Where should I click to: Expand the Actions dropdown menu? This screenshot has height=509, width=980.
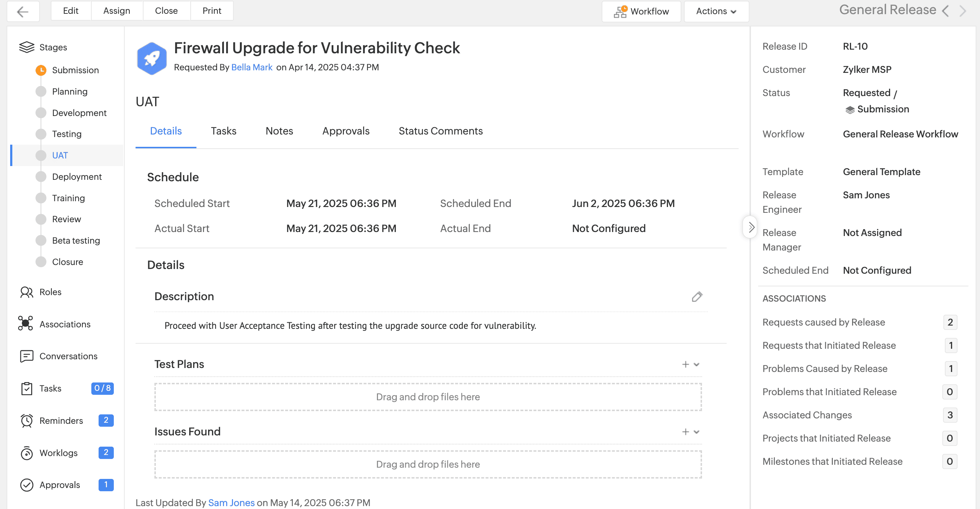(716, 11)
